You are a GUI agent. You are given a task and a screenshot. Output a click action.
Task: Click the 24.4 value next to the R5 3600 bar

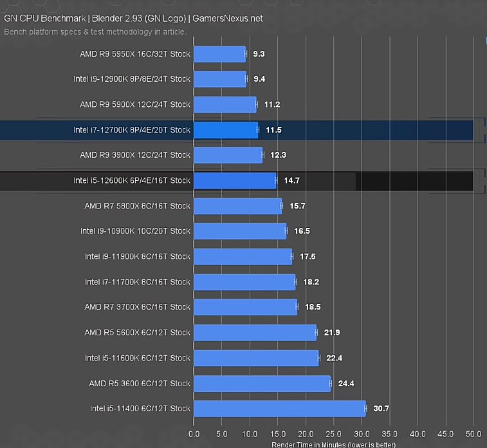coord(346,384)
